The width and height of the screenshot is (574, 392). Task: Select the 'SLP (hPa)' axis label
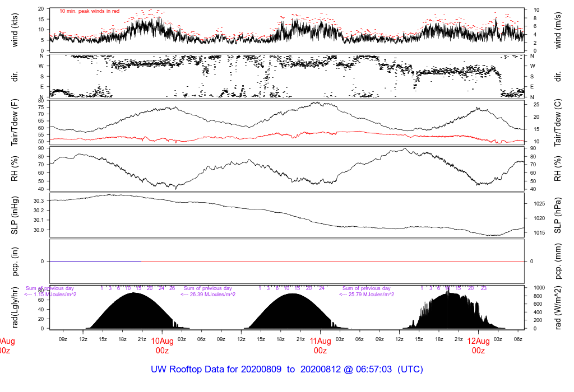tap(558, 216)
